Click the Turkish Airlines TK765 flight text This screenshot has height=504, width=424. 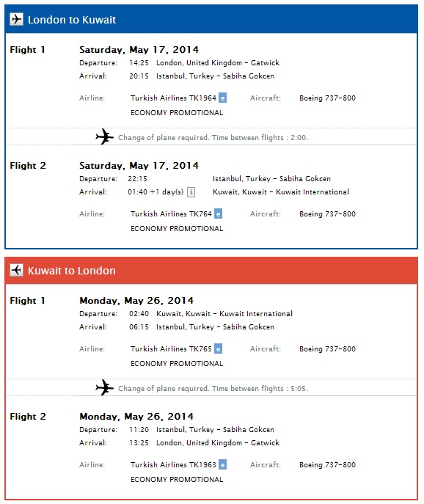click(x=171, y=348)
